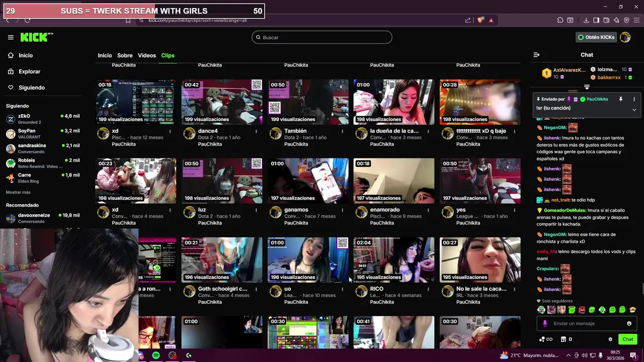Open the emoji picker in message box
This screenshot has width=644, height=362.
[629, 323]
